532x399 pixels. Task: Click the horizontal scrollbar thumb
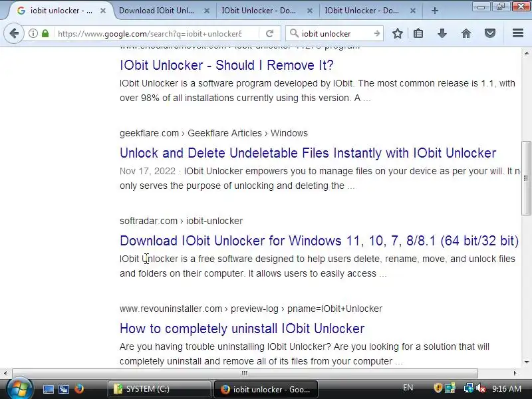coord(245,373)
